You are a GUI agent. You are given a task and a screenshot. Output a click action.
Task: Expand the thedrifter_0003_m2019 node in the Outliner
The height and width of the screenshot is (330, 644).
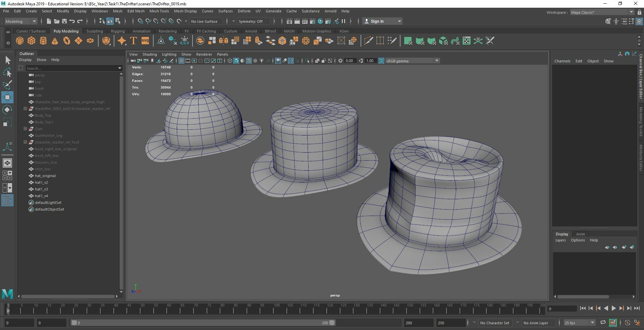tap(25, 109)
